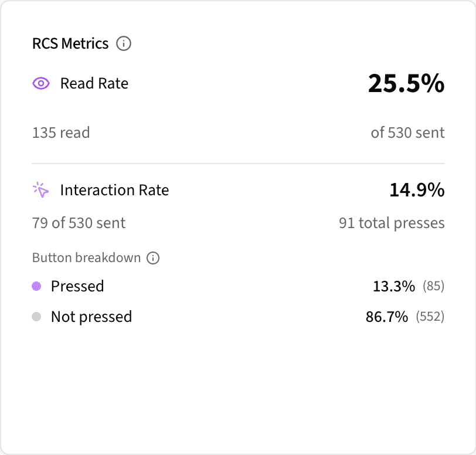
Task: Click the purple dot next to Pressed
Action: pos(37,286)
